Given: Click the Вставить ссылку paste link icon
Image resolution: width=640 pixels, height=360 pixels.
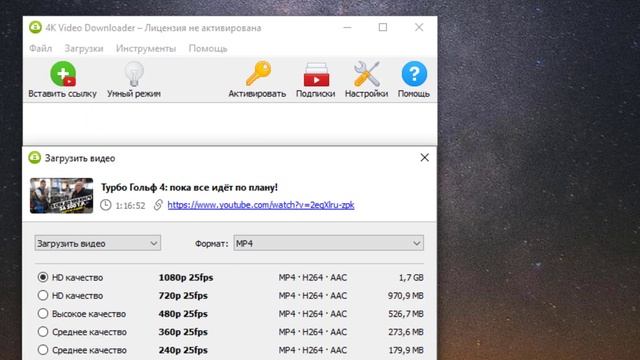Looking at the screenshot, I should click(x=63, y=74).
